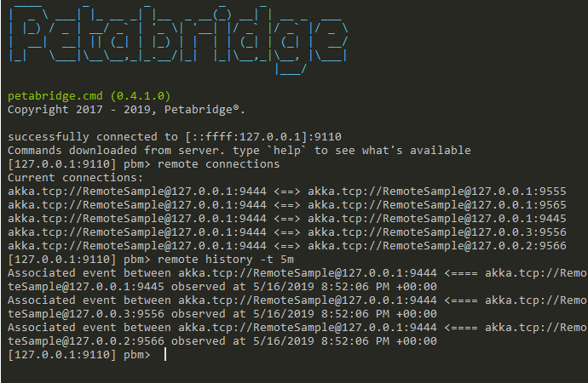
Task: Click the successfully connected to port 9110 line
Action: pyautogui.click(x=175, y=137)
